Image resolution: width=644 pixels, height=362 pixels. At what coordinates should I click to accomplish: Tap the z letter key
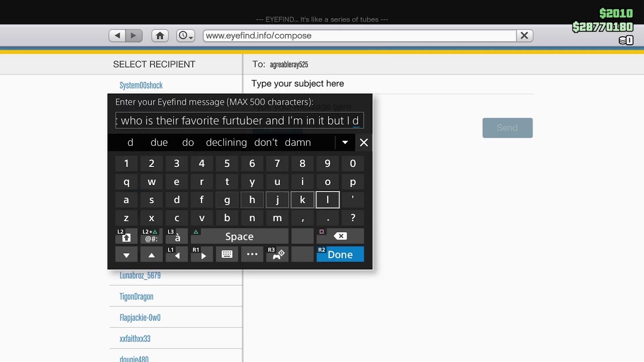click(126, 218)
